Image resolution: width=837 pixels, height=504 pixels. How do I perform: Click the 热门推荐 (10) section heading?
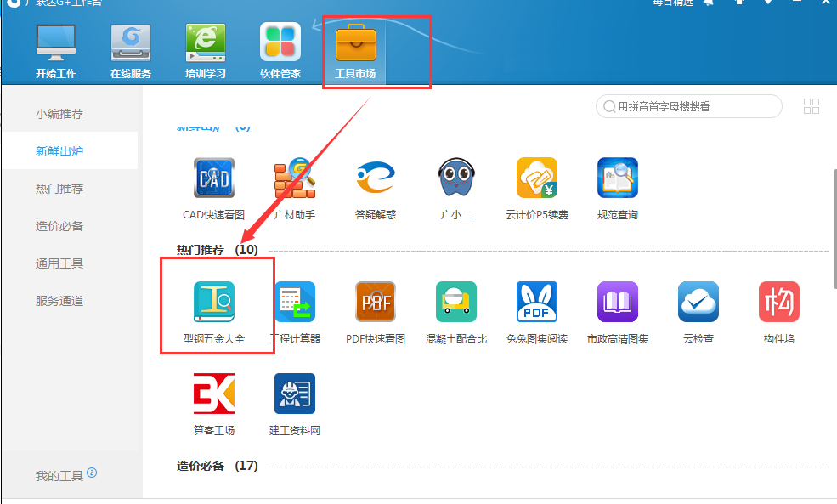218,250
